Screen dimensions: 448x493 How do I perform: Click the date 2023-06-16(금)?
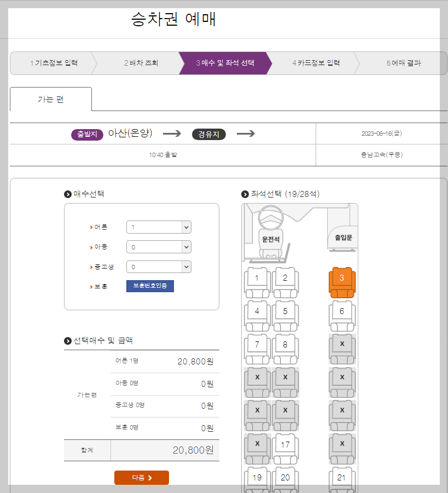pos(382,134)
